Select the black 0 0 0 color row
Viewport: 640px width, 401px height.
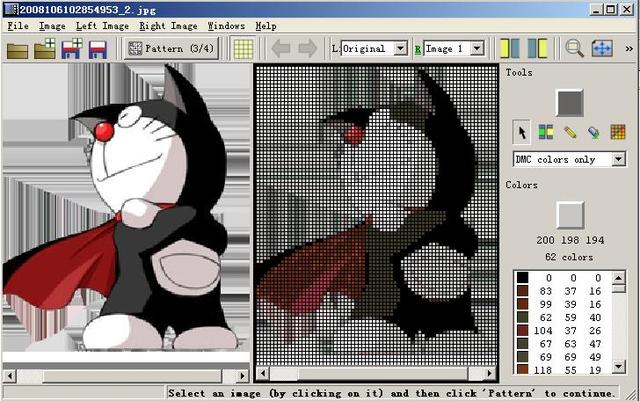pos(562,278)
